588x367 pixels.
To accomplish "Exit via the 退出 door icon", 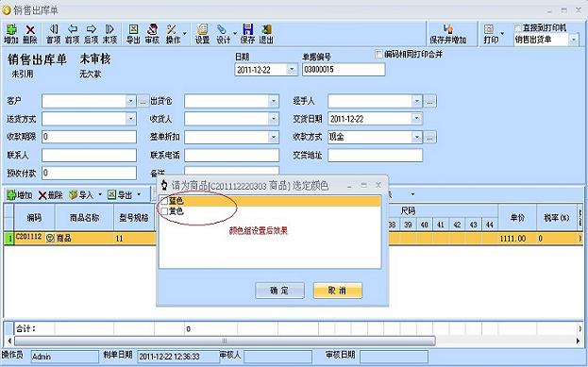I will click(x=266, y=29).
